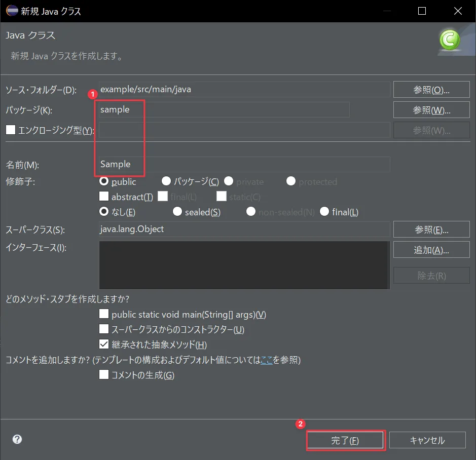Maximize the 新規 Java クラス dialog
Viewport: 476px width, 460px height.
click(422, 11)
